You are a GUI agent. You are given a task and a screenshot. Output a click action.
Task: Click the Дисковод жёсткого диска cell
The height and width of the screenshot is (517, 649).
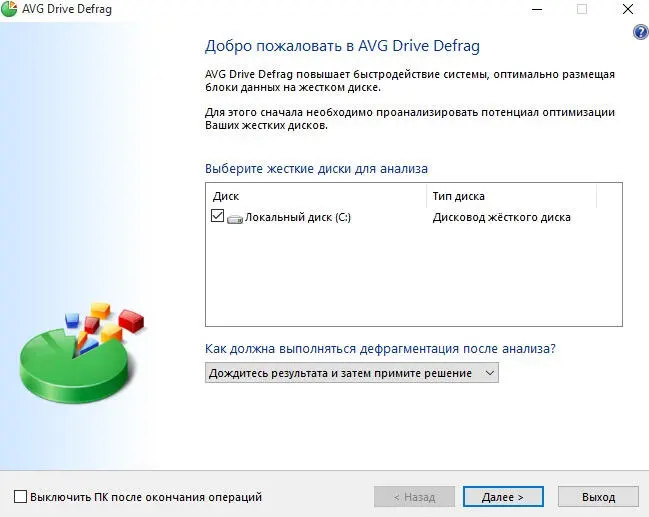pyautogui.click(x=502, y=217)
